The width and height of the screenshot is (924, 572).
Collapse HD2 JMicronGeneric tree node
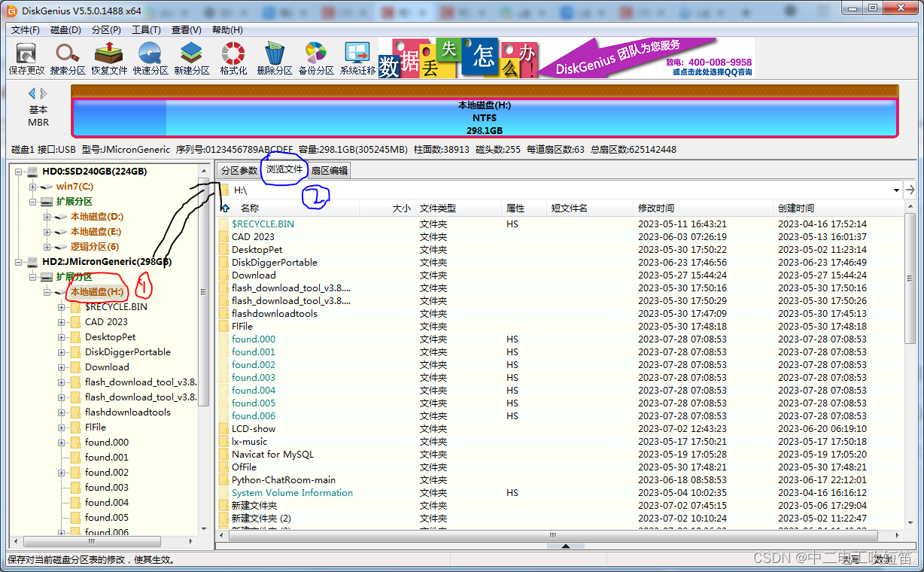pos(18,262)
